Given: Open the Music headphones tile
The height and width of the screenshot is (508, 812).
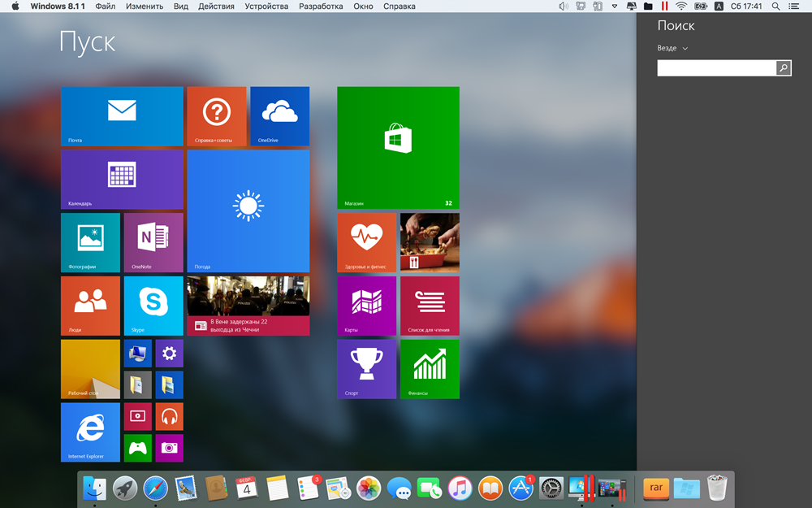Looking at the screenshot, I should coord(169,416).
